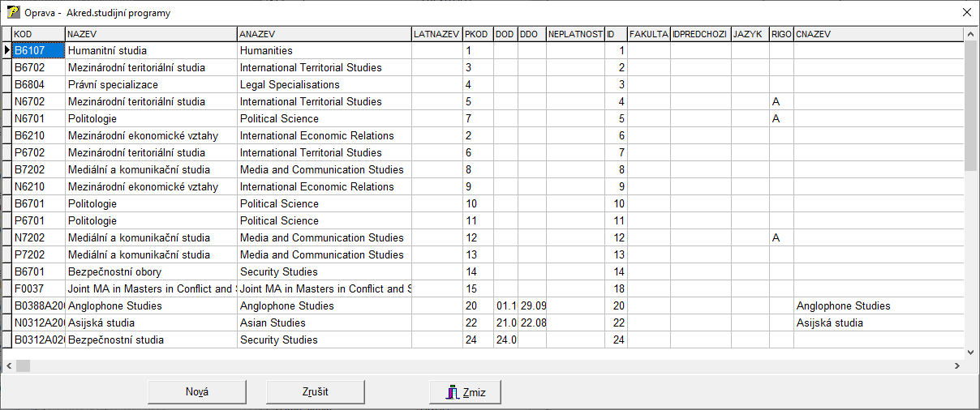This screenshot has width=980, height=410.
Task: Click the current-row arrow indicator beside B6107
Action: (6, 50)
